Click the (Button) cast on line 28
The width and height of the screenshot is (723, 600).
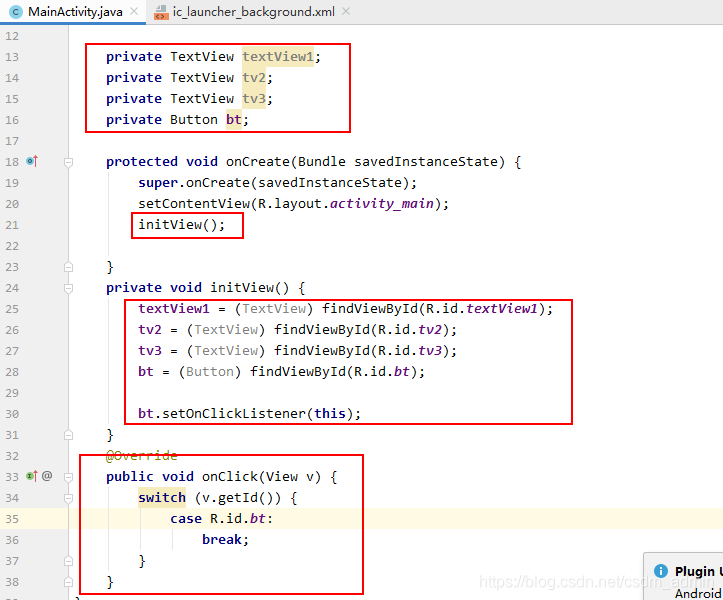pyautogui.click(x=210, y=372)
